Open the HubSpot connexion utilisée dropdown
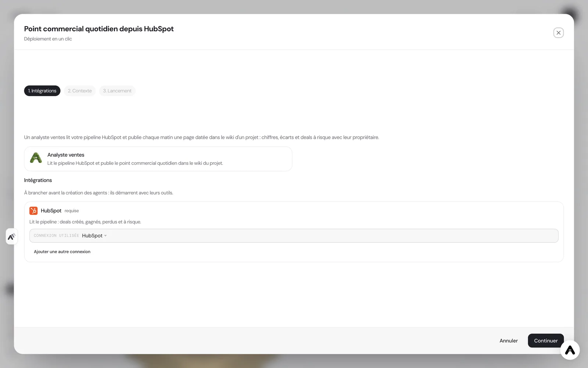Screen dimensions: 588x368 (x=294, y=236)
